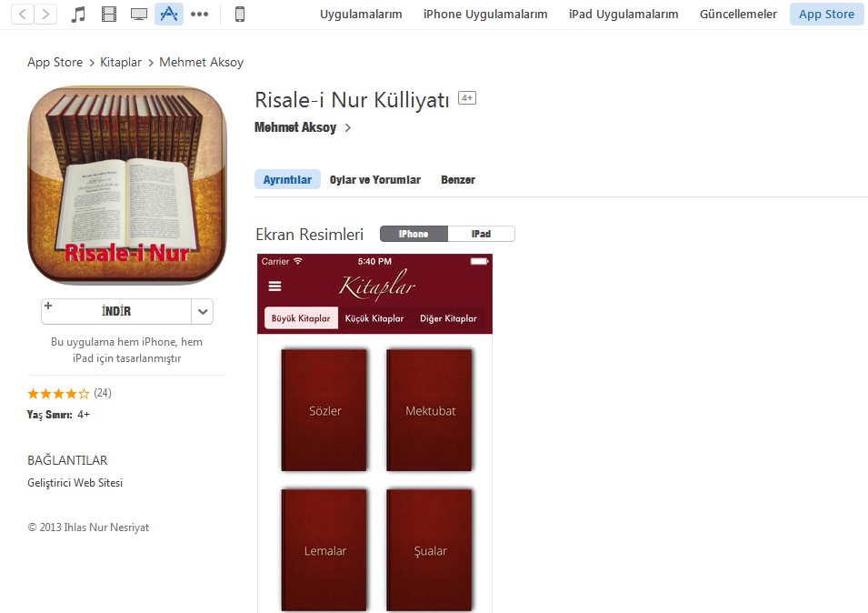This screenshot has width=868, height=613.
Task: Go to the Güncellemeler section
Action: [738, 14]
